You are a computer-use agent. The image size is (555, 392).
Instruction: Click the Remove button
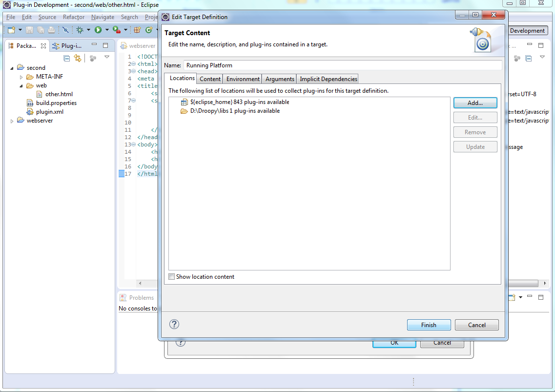click(475, 132)
